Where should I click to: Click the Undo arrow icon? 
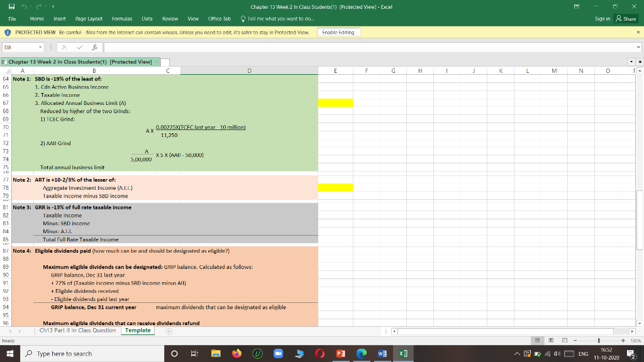[25, 6]
